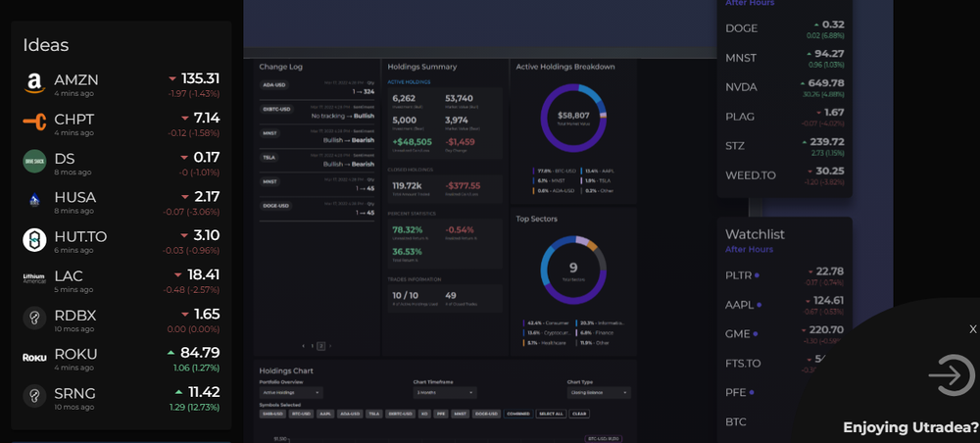Toggle the KO symbol chip

tap(424, 414)
